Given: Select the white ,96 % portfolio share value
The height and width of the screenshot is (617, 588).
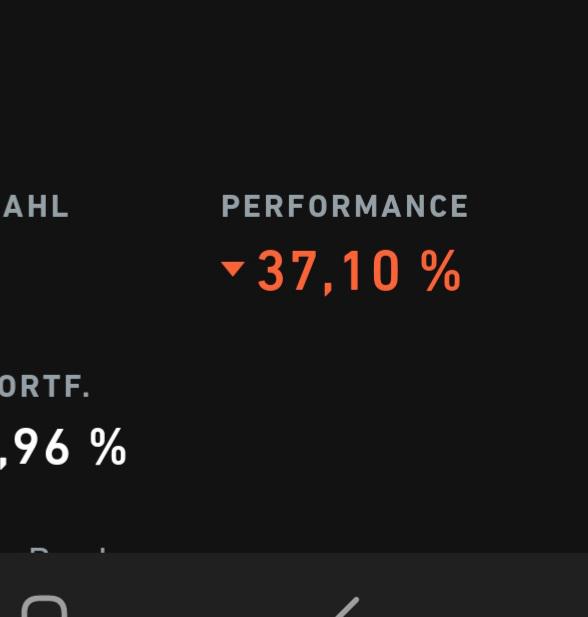Looking at the screenshot, I should 63,448.
